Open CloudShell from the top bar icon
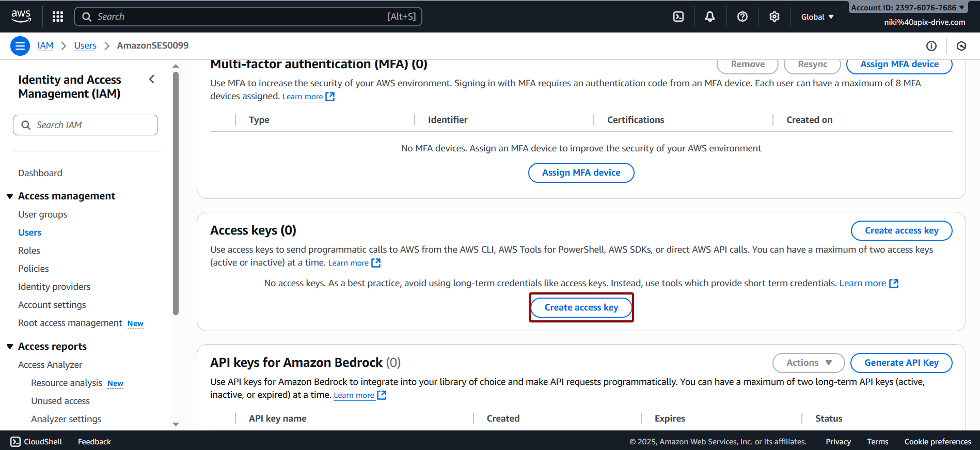980x450 pixels. click(678, 17)
